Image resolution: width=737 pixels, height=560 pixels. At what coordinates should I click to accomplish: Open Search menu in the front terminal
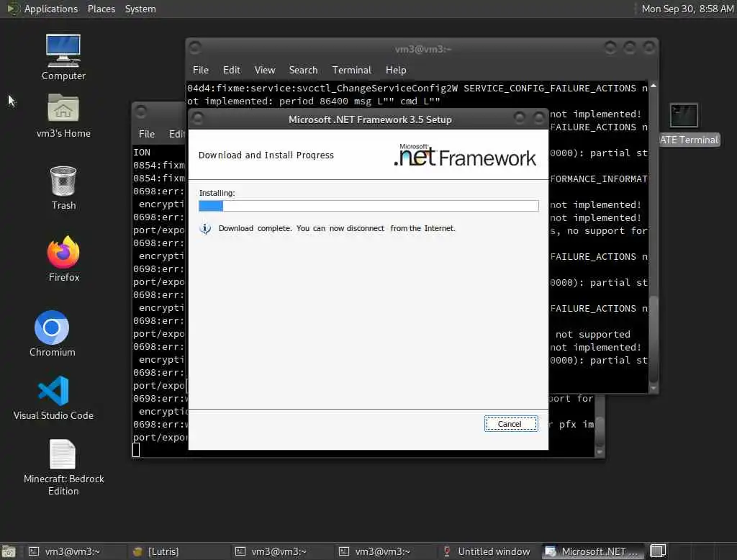(x=303, y=70)
